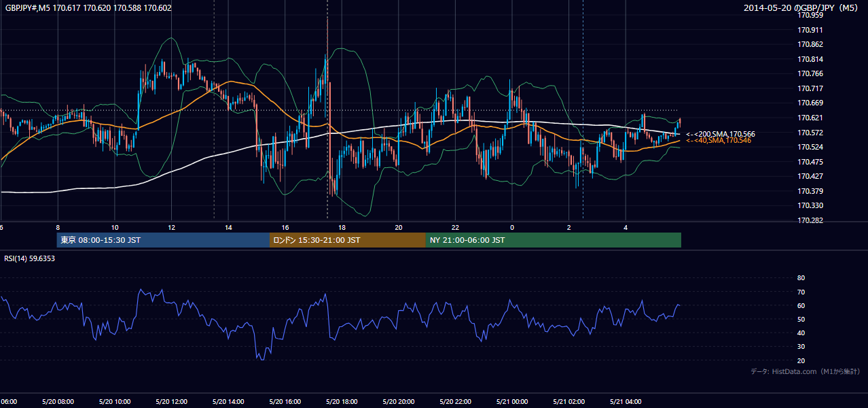
Task: Click RSI scale value 50
Action: pos(801,319)
